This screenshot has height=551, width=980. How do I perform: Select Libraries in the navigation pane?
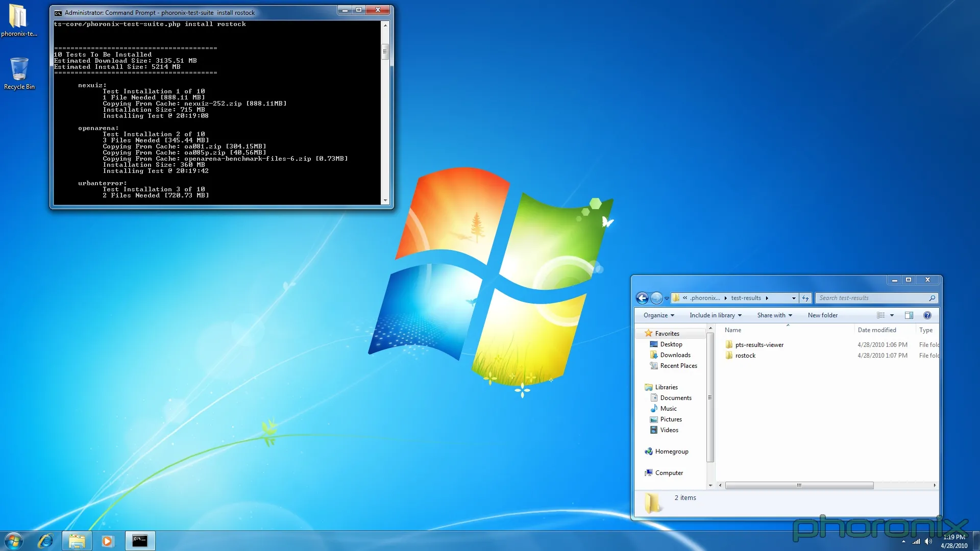pos(666,387)
